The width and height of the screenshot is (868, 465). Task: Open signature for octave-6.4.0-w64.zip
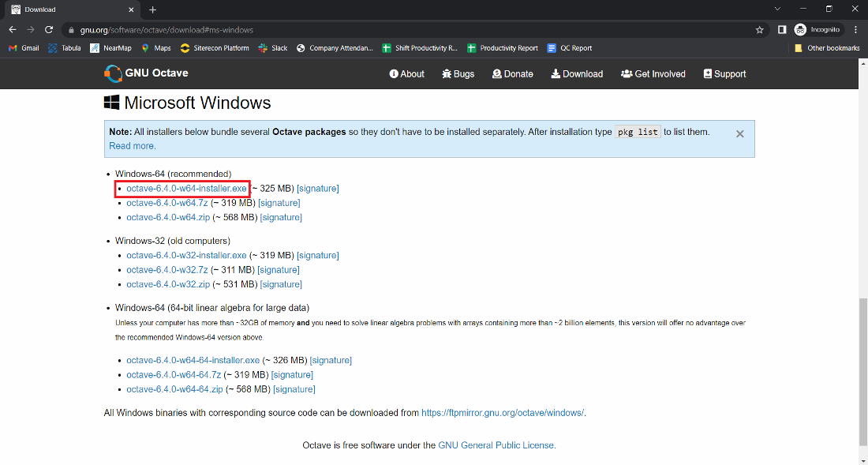[x=281, y=218]
